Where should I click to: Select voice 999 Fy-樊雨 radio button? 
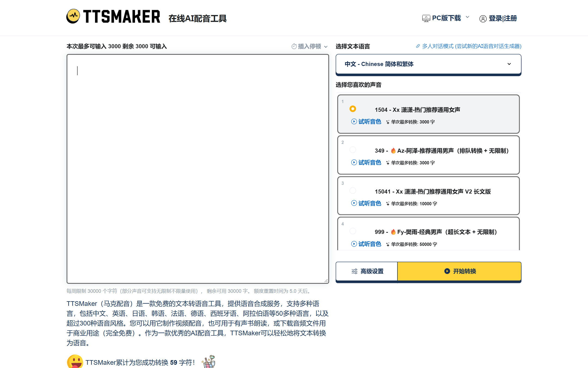(x=353, y=231)
